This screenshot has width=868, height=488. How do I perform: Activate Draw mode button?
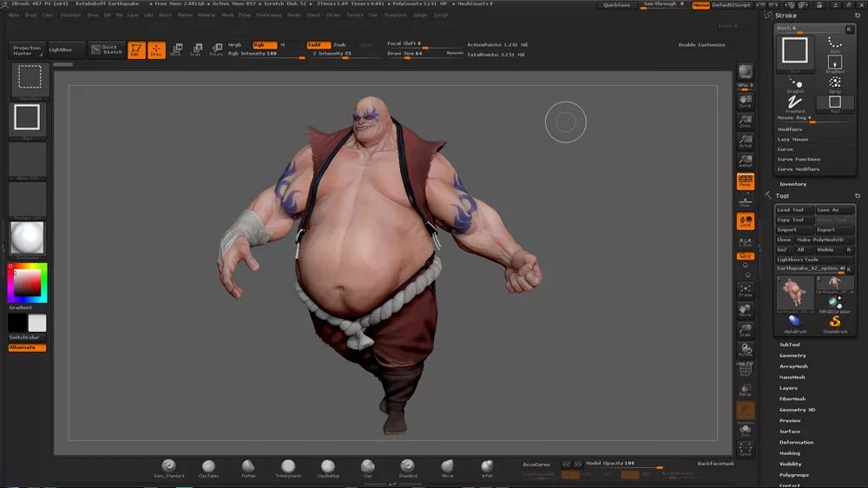(156, 49)
